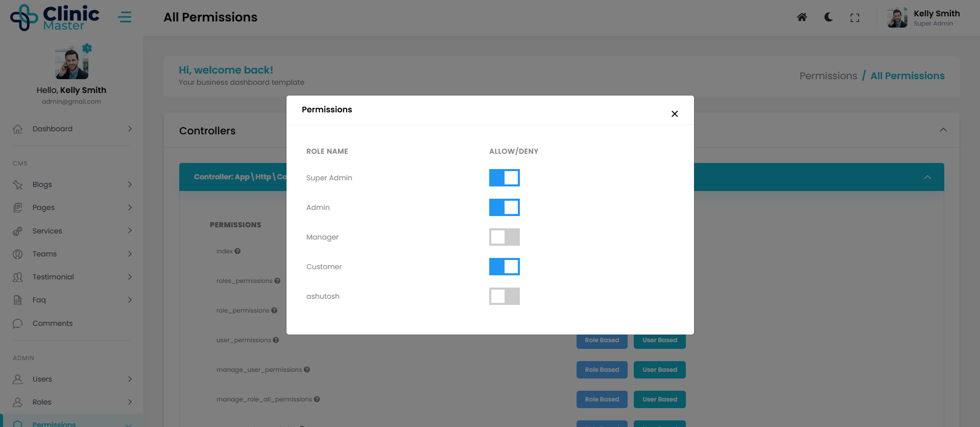Open Comments in the sidebar

click(x=53, y=323)
